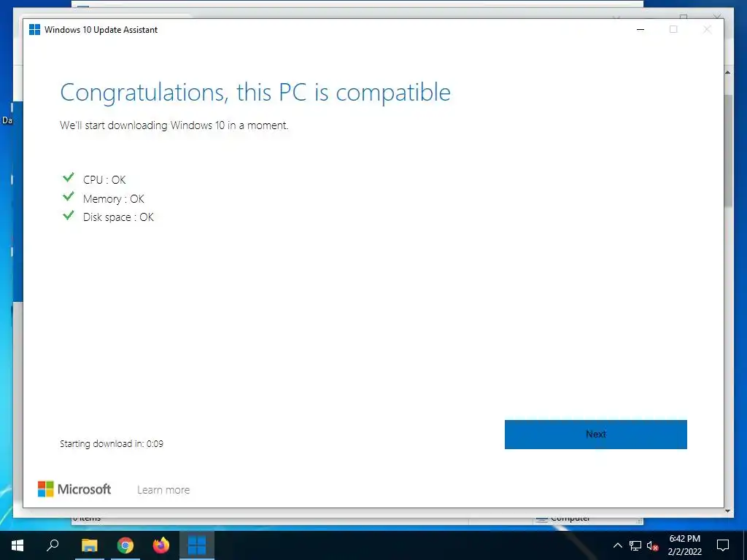
Task: Click the green checkmark beside CPU
Action: pyautogui.click(x=69, y=178)
